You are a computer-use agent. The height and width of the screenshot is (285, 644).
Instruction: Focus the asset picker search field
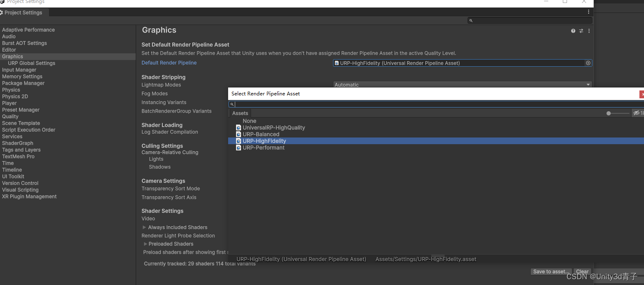[x=436, y=104]
